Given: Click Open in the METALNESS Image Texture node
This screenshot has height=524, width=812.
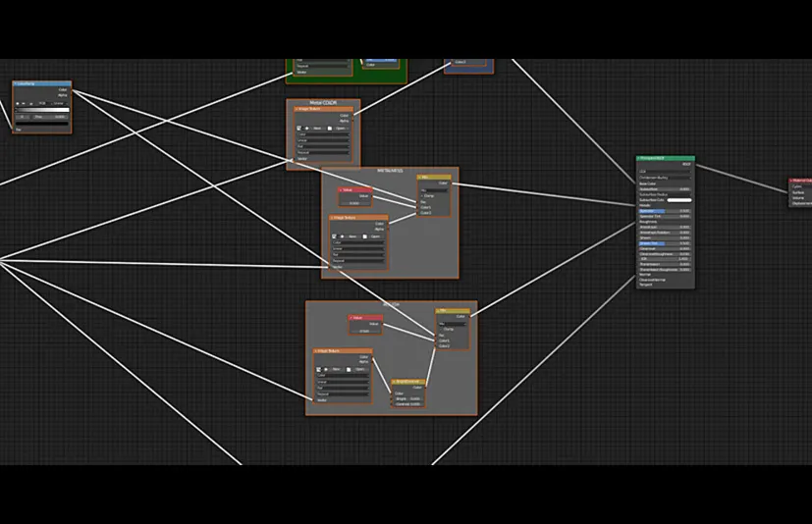Looking at the screenshot, I should pyautogui.click(x=375, y=236).
